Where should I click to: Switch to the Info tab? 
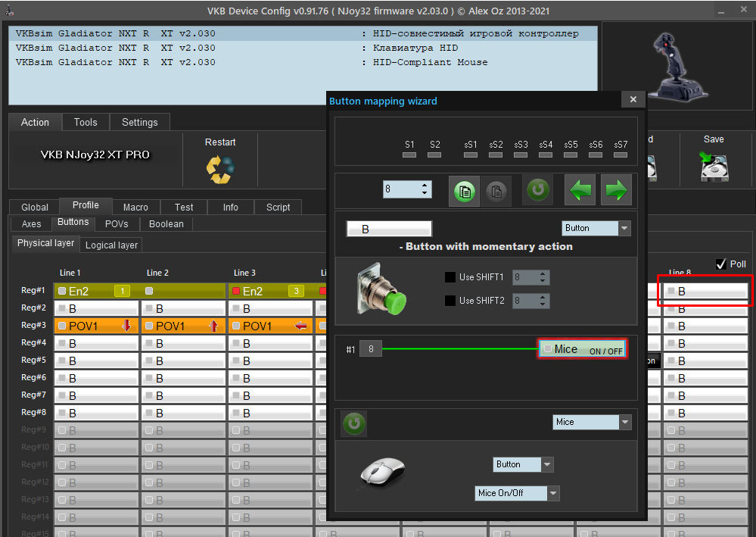pos(231,207)
